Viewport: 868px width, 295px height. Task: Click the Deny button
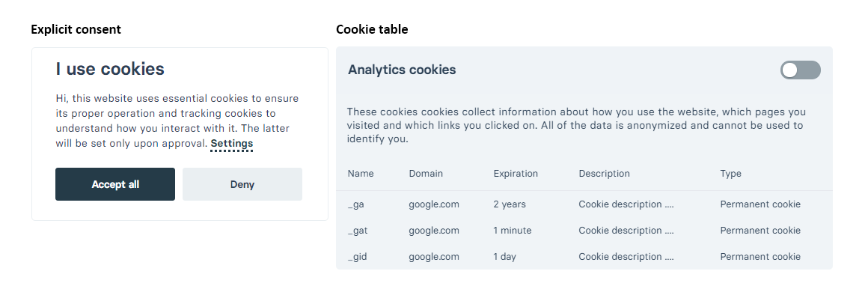[x=242, y=184]
